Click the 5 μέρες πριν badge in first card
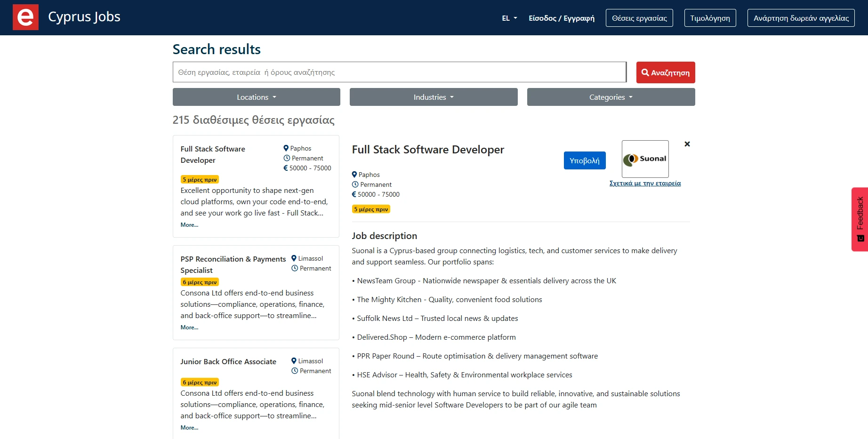Image resolution: width=868 pixels, height=439 pixels. tap(200, 179)
